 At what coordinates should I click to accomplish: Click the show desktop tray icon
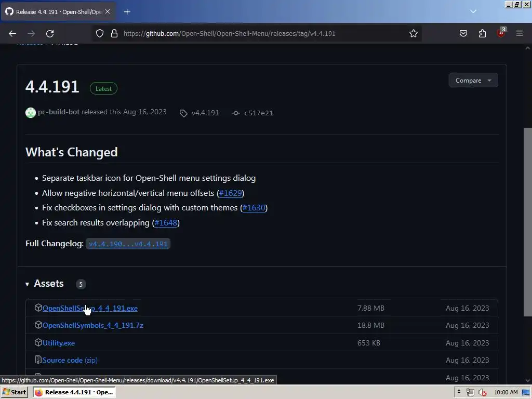pyautogui.click(x=526, y=393)
